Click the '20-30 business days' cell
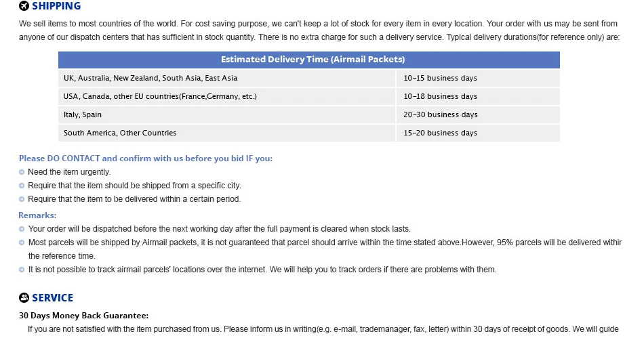 (478, 114)
